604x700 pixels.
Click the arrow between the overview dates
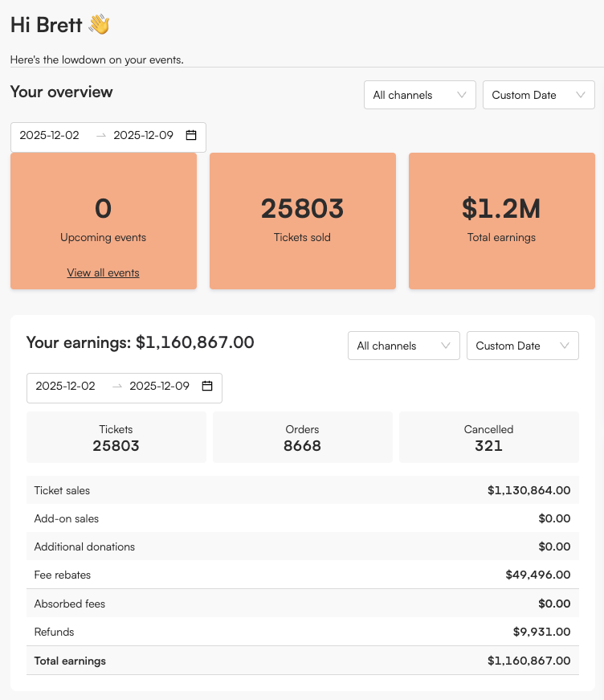click(x=101, y=136)
